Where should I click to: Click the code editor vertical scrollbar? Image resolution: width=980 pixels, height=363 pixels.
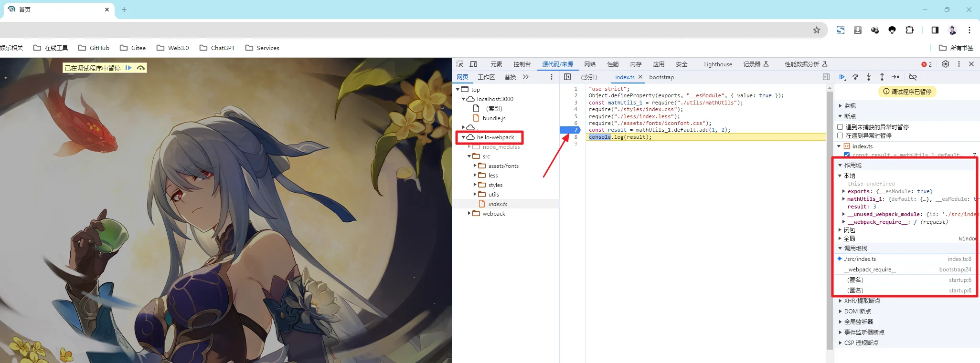point(830,215)
